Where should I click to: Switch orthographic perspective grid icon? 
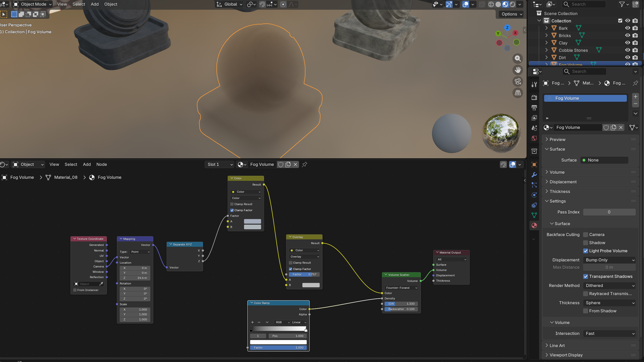pyautogui.click(x=518, y=93)
